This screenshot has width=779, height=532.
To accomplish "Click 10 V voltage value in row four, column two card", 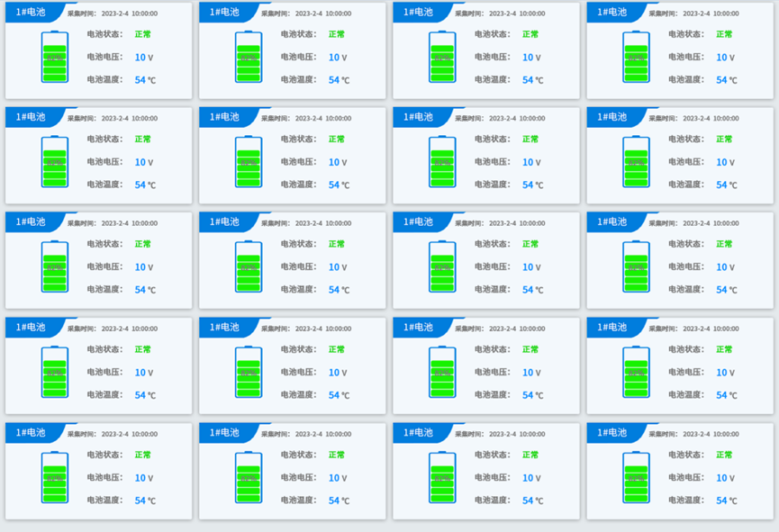I will coord(338,373).
